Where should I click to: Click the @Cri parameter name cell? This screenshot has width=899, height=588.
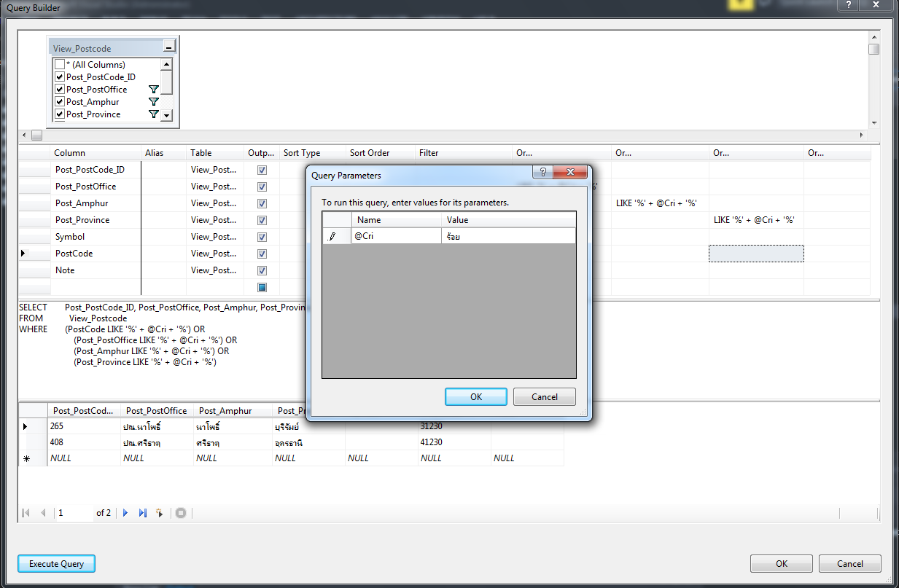[397, 236]
